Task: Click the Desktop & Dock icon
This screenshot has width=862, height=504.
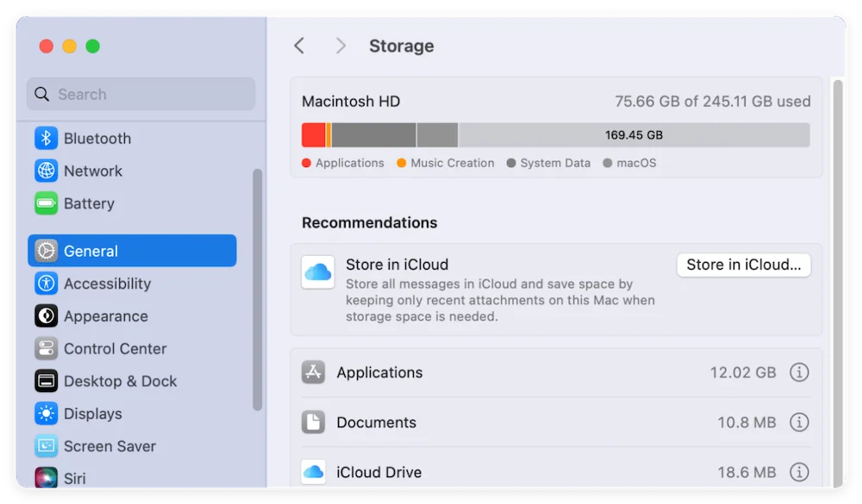Action: [47, 381]
